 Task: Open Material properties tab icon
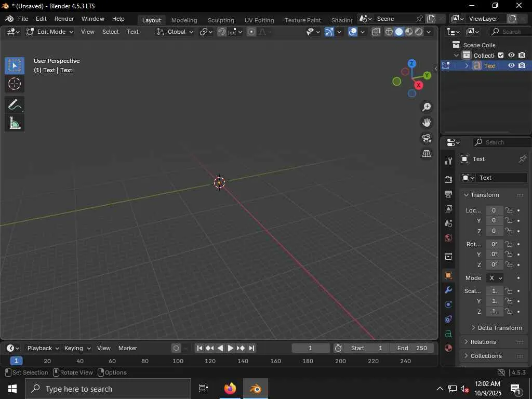coord(448,348)
